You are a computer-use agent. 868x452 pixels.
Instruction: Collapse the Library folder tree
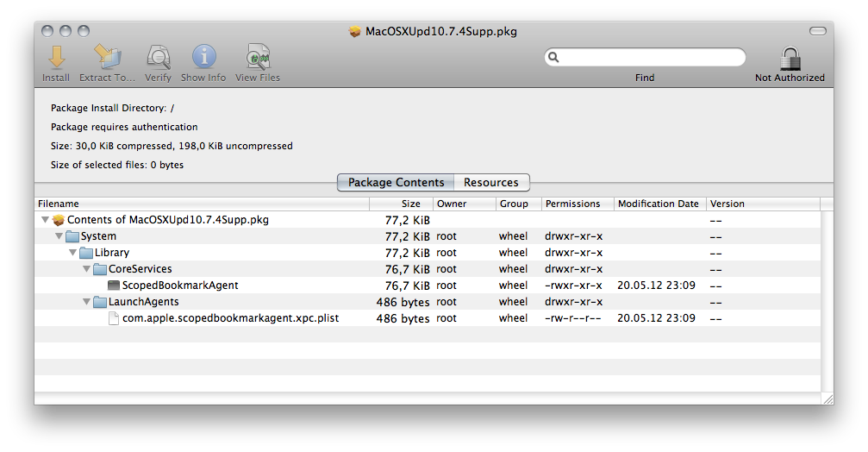click(x=72, y=253)
